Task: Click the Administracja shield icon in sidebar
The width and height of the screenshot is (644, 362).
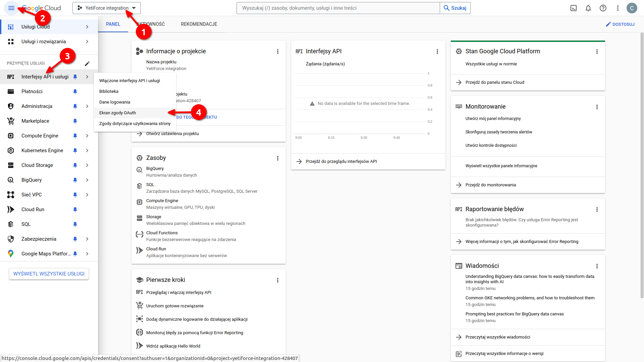Action: pos(11,106)
